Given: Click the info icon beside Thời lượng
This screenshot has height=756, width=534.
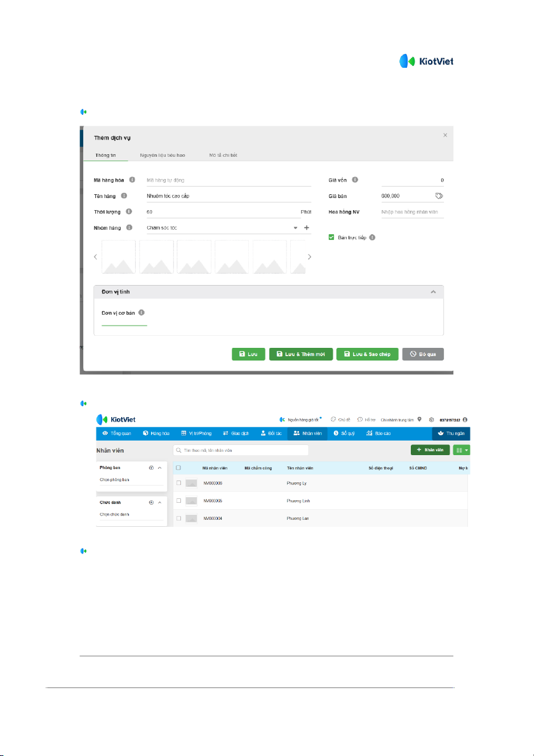Looking at the screenshot, I should (x=129, y=211).
